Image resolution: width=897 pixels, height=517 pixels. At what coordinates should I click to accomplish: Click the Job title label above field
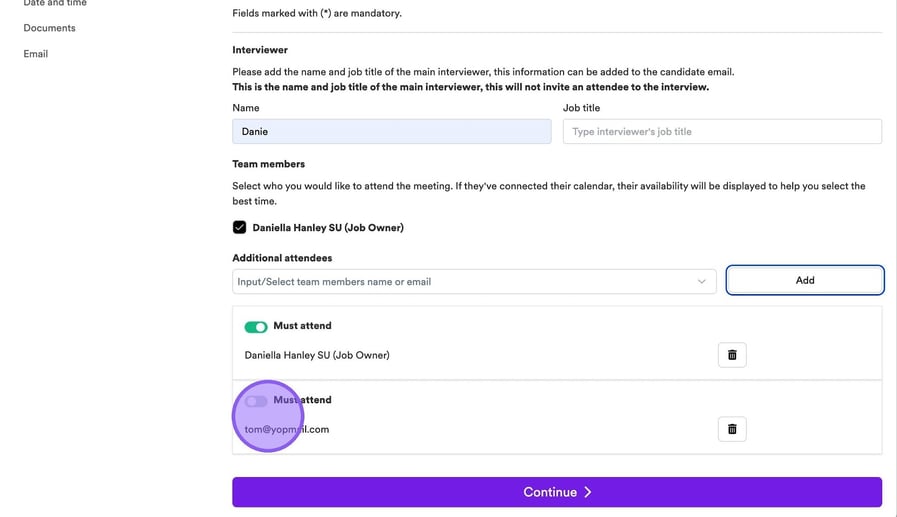coord(581,108)
